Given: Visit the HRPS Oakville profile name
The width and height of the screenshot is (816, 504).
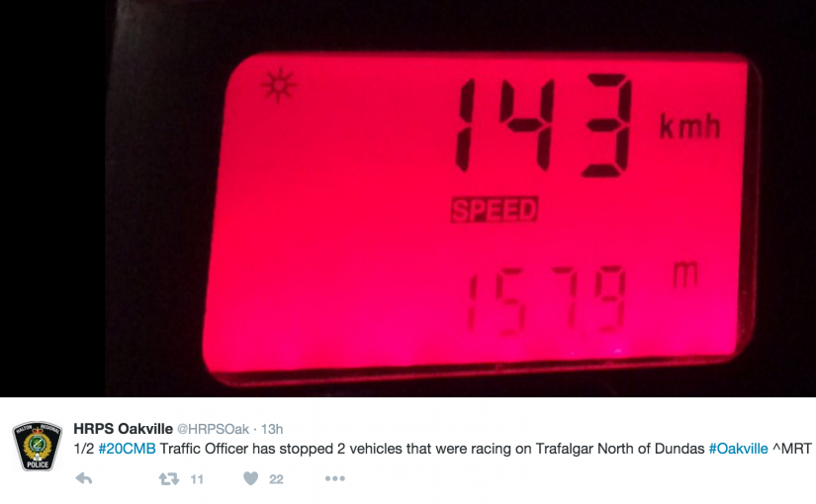Looking at the screenshot, I should pyautogui.click(x=123, y=429).
